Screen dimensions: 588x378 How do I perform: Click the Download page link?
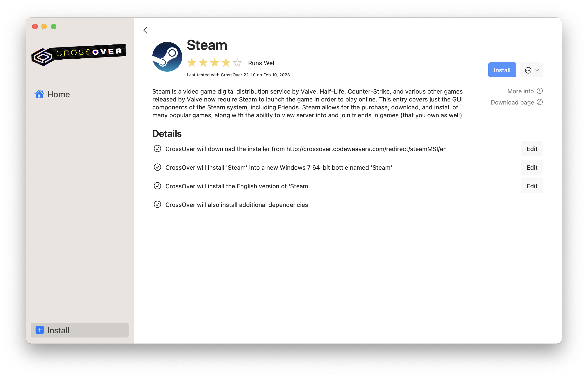pyautogui.click(x=513, y=102)
